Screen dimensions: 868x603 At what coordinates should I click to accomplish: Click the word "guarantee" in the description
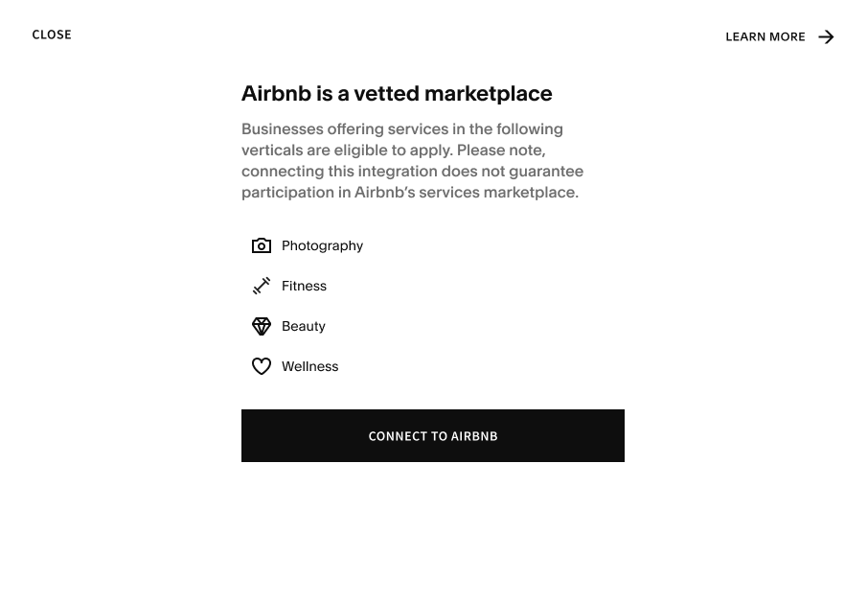546,172
